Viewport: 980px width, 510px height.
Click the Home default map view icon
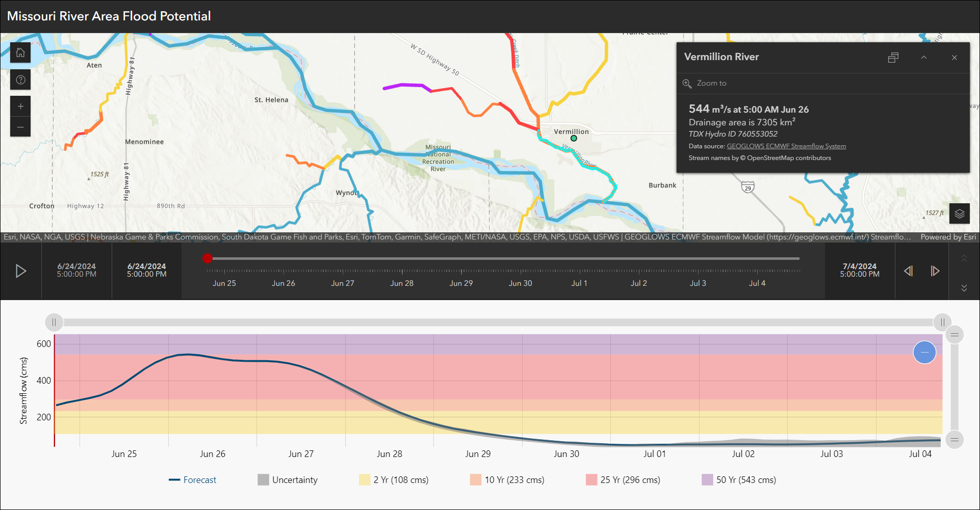click(20, 52)
